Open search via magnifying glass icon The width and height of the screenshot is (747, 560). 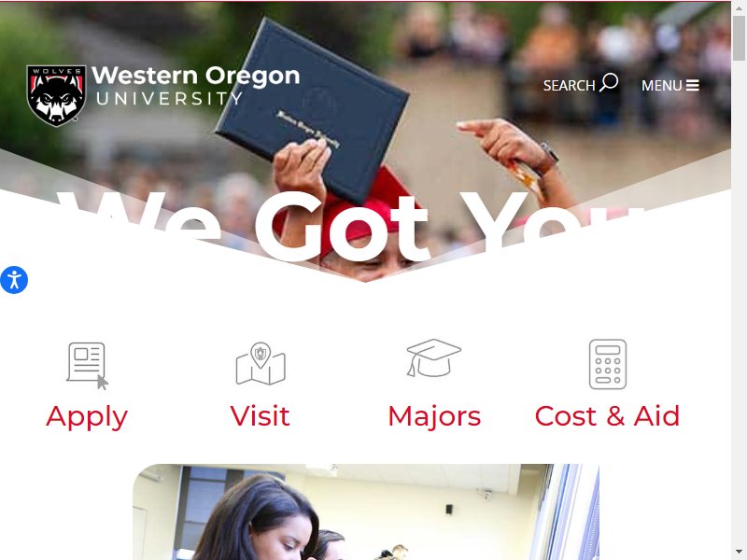pyautogui.click(x=609, y=82)
